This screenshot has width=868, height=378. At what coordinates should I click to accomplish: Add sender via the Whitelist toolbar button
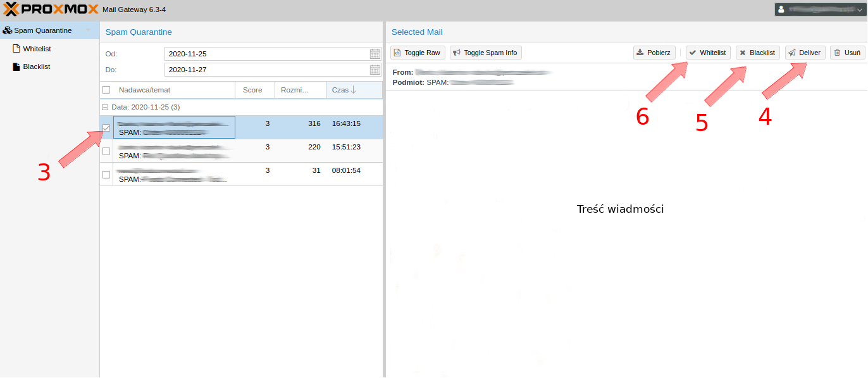tap(707, 53)
